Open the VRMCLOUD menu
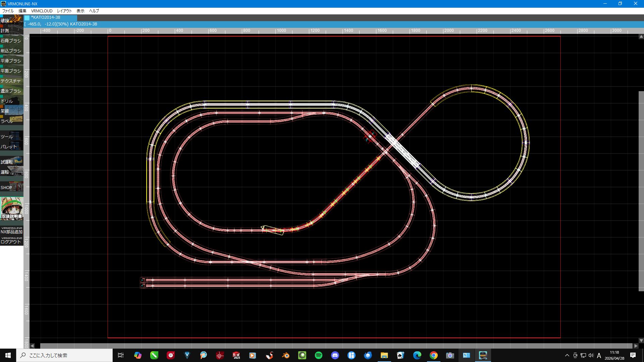Viewport: 644px width, 362px height. pos(42,11)
